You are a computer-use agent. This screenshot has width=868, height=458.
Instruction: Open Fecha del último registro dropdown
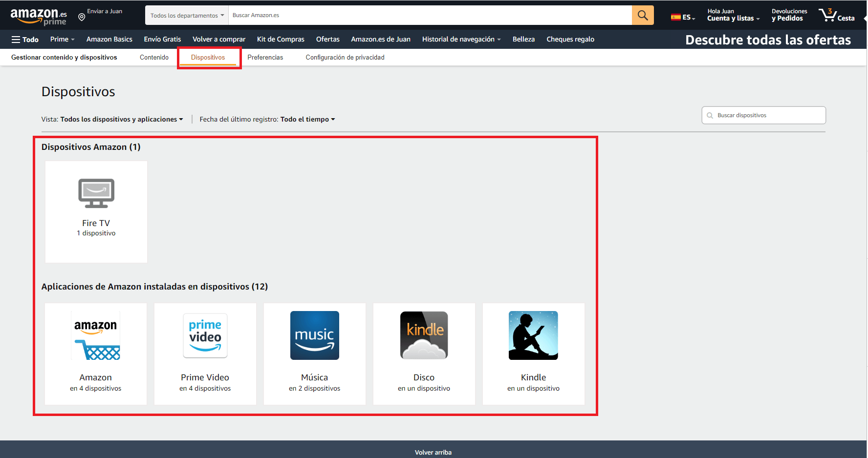point(267,119)
